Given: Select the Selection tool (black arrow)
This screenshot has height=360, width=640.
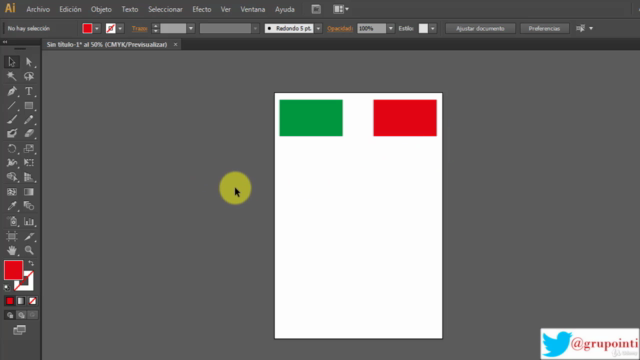Looking at the screenshot, I should (11, 62).
